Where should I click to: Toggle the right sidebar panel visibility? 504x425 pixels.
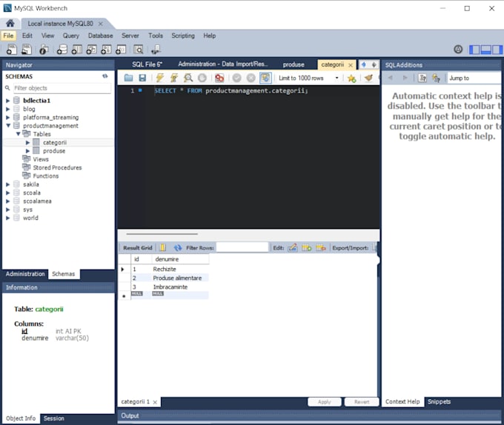point(497,50)
